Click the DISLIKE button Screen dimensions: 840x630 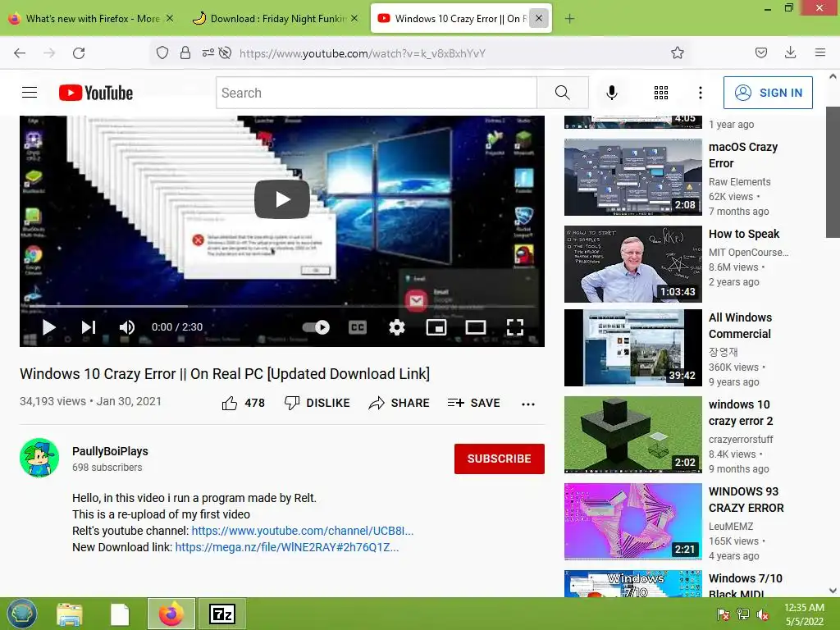pyautogui.click(x=317, y=403)
